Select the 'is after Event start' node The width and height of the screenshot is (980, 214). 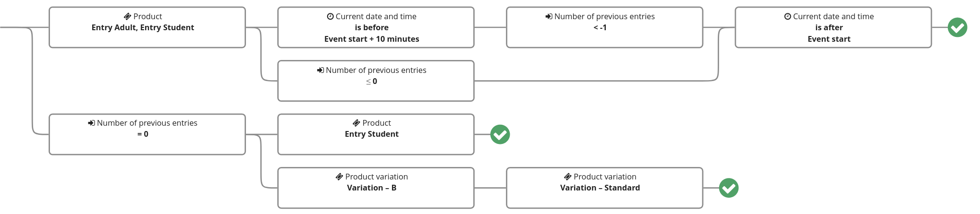click(x=833, y=28)
